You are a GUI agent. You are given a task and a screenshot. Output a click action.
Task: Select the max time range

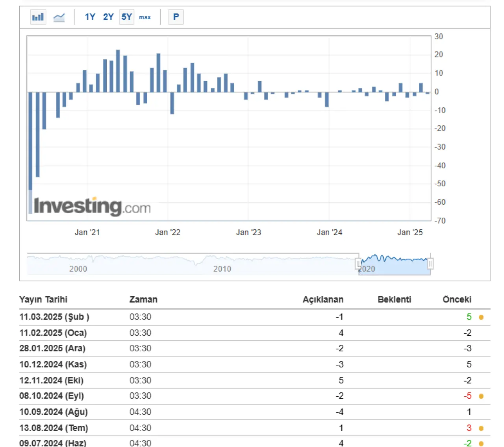(145, 17)
